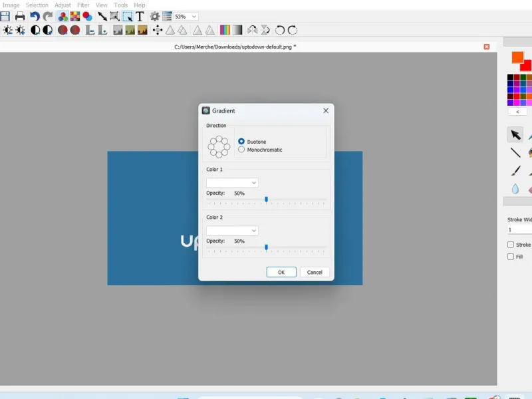The width and height of the screenshot is (532, 399).
Task: Open the 53% zoom level dropdown
Action: coord(186,16)
